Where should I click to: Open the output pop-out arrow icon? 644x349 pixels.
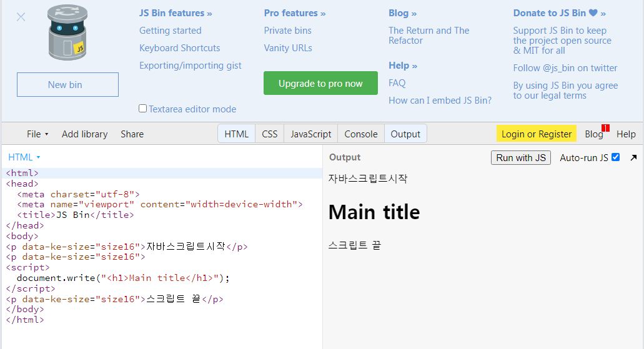tap(633, 158)
